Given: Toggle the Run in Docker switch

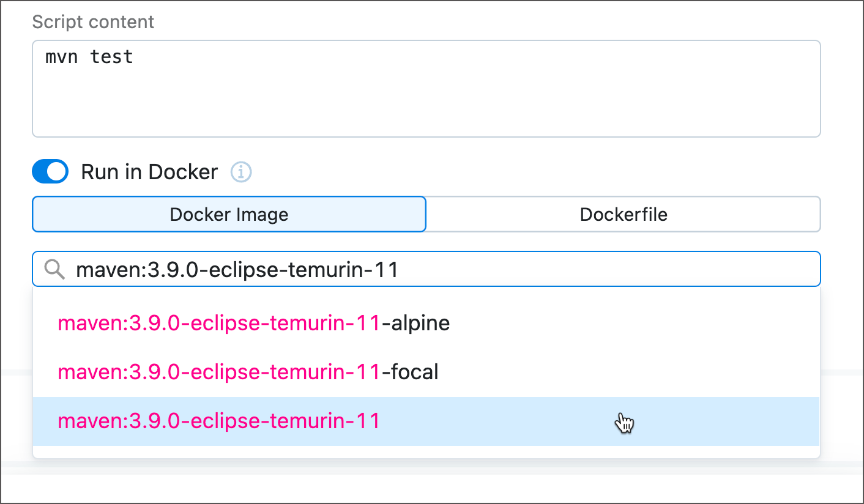Looking at the screenshot, I should (x=50, y=172).
